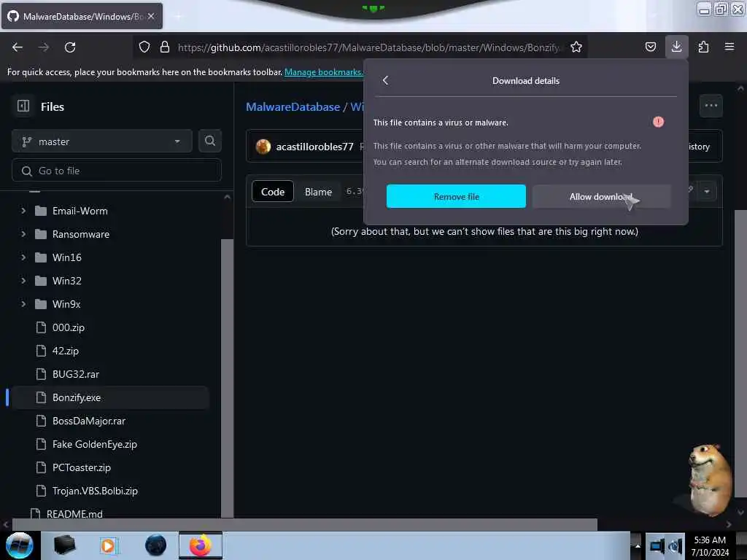
Task: Click the padlock site security icon
Action: pyautogui.click(x=165, y=47)
